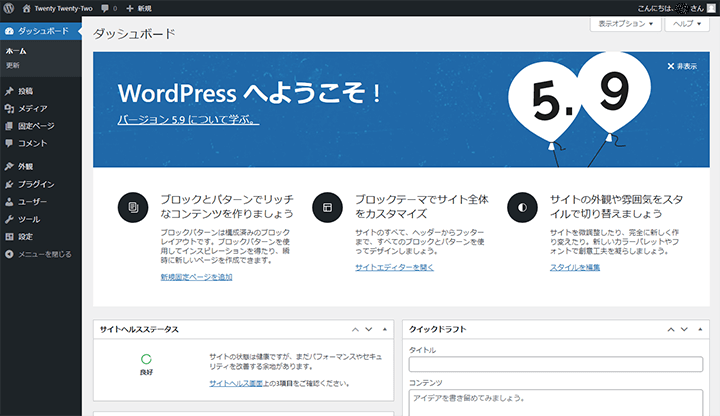The width and height of the screenshot is (720, 416).
Task: Open プラグイン in the sidebar
Action: point(35,184)
